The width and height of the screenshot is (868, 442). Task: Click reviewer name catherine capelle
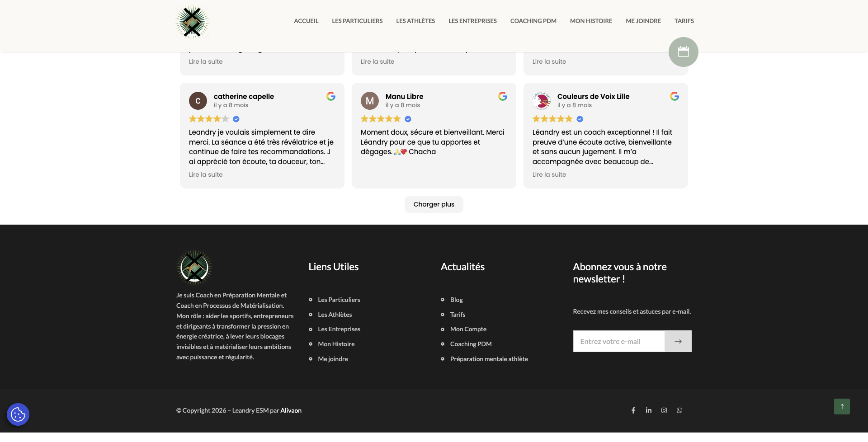point(244,96)
